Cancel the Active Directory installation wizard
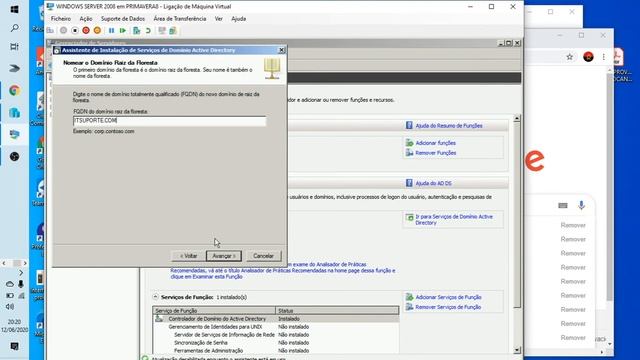Image resolution: width=640 pixels, height=360 pixels. 263,256
